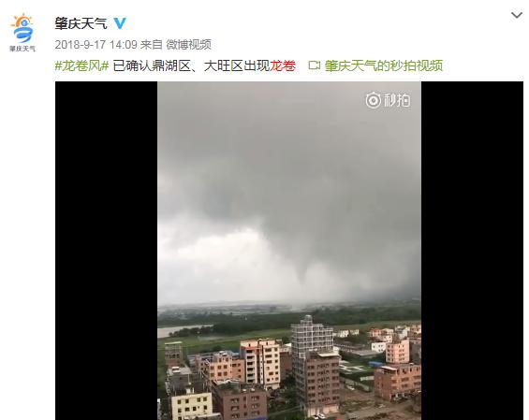This screenshot has height=420, width=529.
Task: Click the blue verified V badge
Action: pyautogui.click(x=120, y=23)
